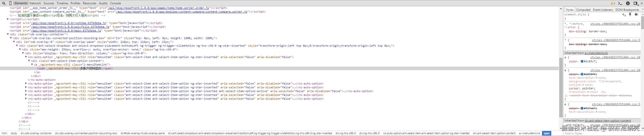Image resolution: width=644 pixels, height=136 pixels.
Task: Open the Audits tab
Action: coord(103,3)
